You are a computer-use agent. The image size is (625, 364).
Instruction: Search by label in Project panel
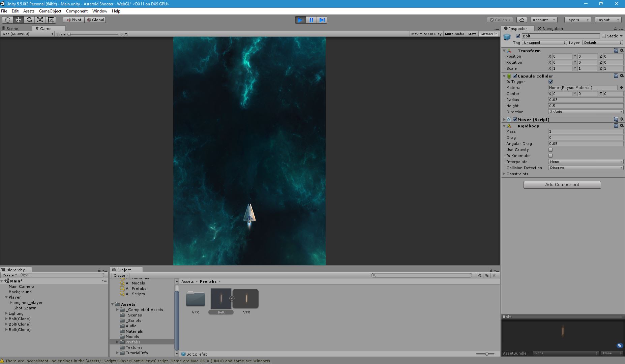(x=487, y=275)
